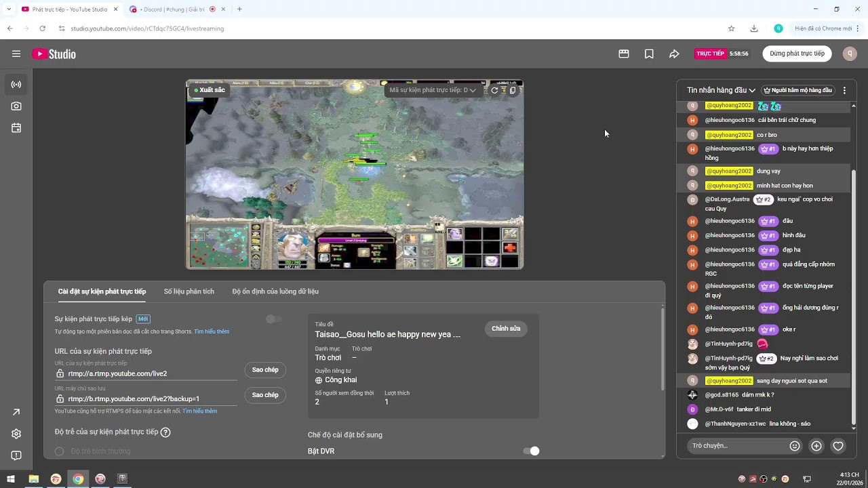Switch to the Số liệu phân tích tab
Viewport: 868px width, 488px height.
click(189, 291)
